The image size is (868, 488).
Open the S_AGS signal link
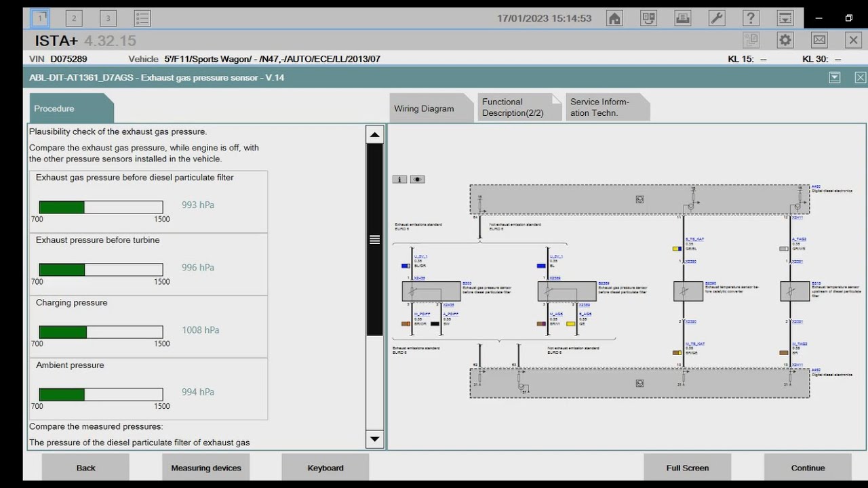[585, 314]
